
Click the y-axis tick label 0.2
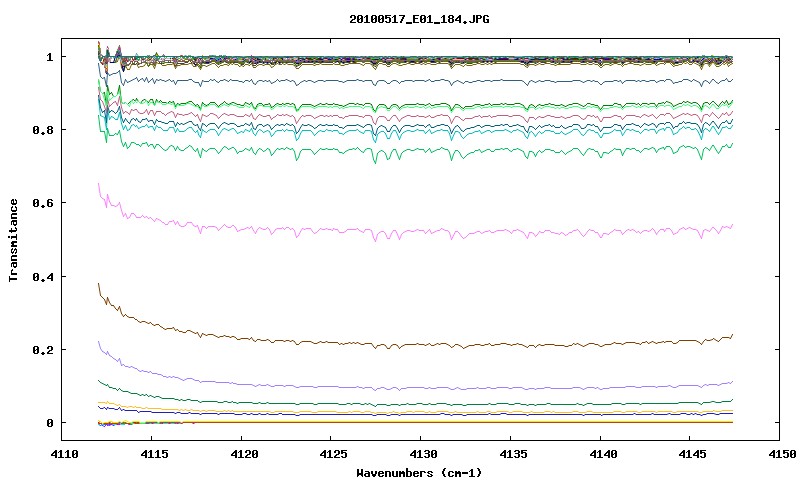[x=43, y=350]
